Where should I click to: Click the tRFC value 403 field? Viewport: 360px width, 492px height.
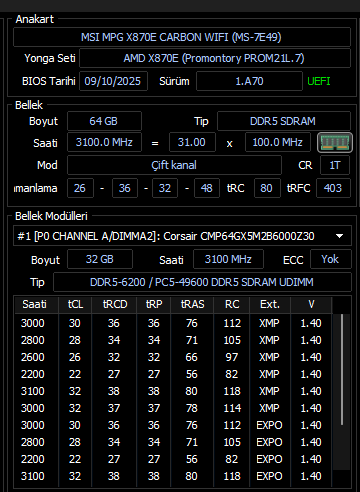click(x=333, y=188)
